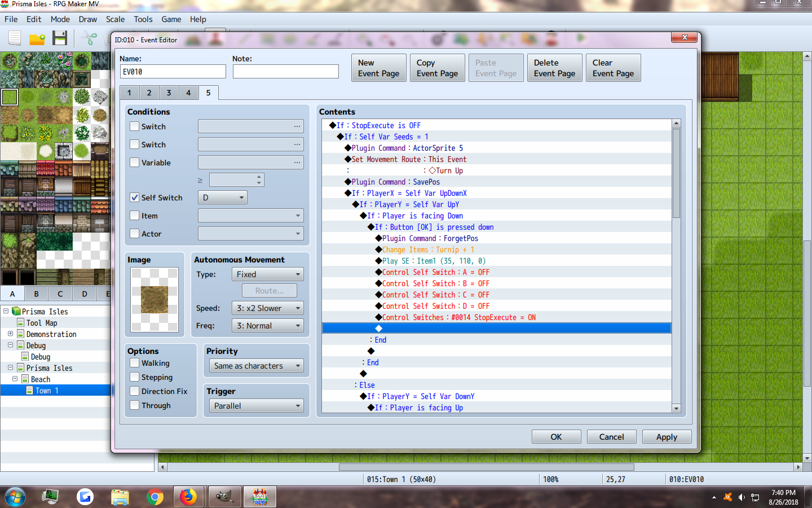Open the Priority Same as characters dropdown
This screenshot has height=508, width=812.
tap(256, 366)
